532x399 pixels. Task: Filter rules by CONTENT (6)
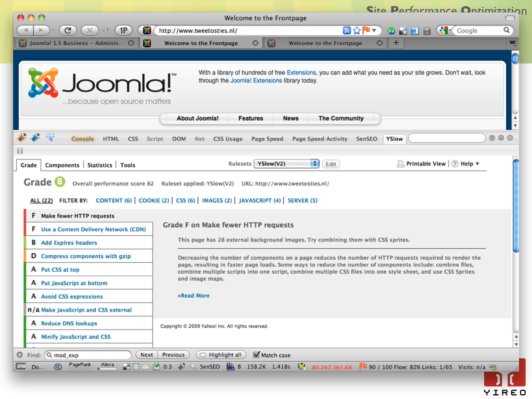[114, 200]
